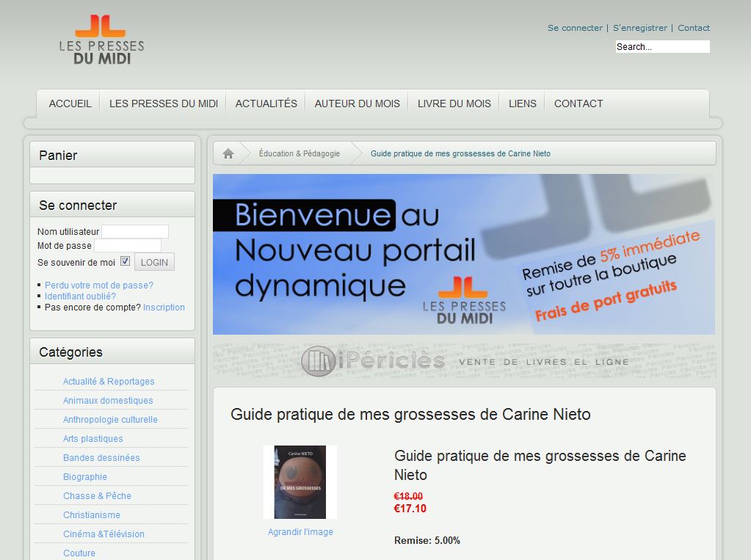Open the S'enregistrer link
Viewport: 751px width, 560px height.
[639, 28]
